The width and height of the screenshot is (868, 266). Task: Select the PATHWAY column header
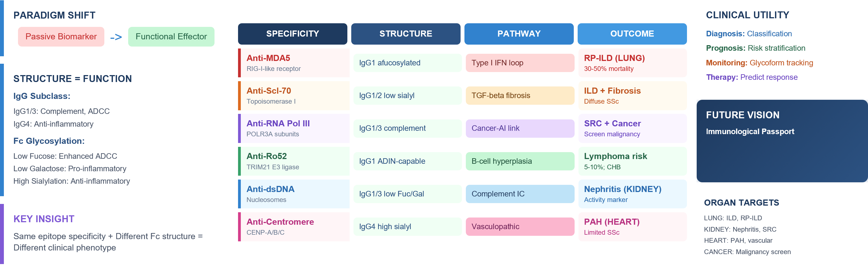(519, 34)
